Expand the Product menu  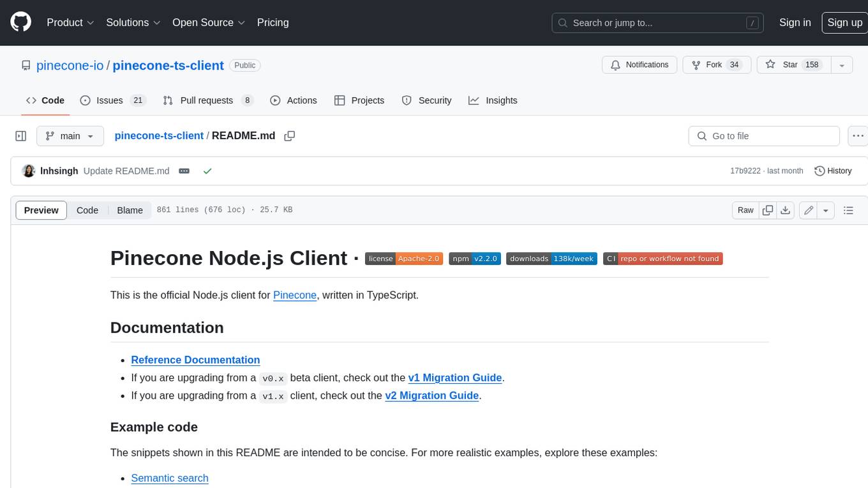coord(70,22)
